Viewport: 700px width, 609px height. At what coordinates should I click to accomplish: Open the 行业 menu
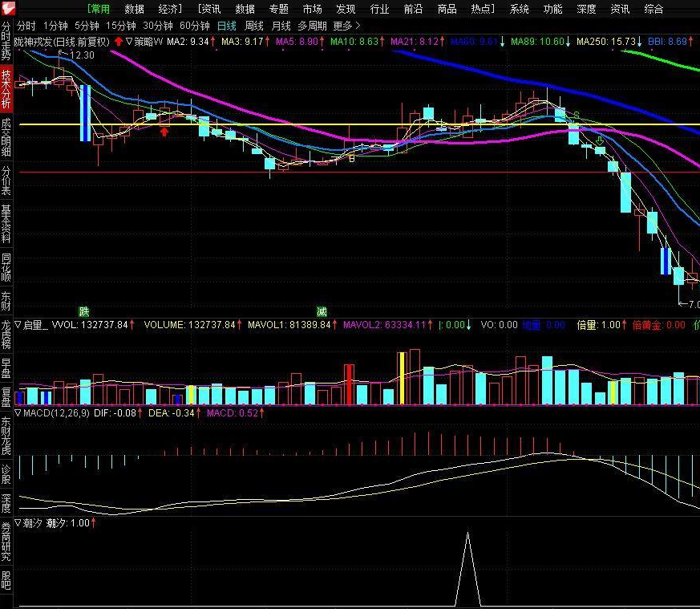(x=380, y=9)
